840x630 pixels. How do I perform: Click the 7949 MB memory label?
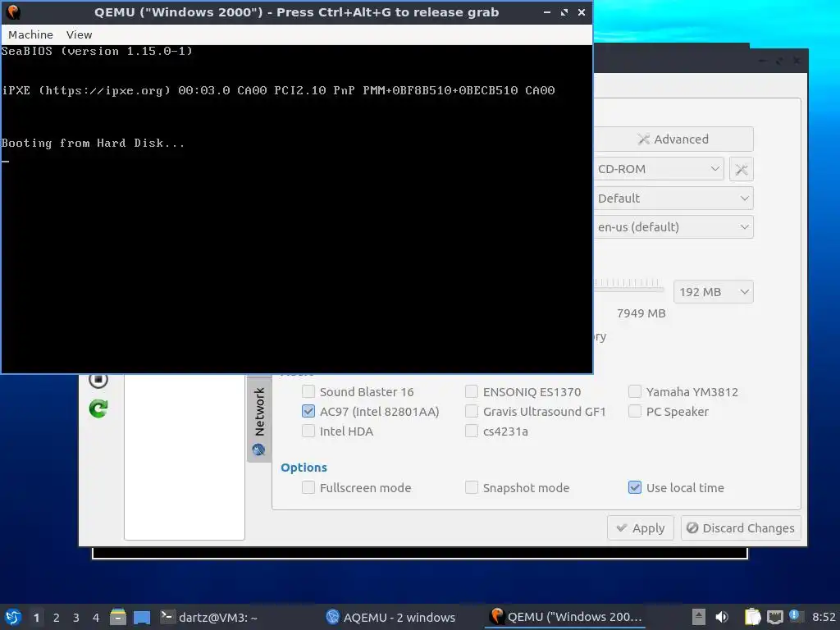(x=641, y=313)
